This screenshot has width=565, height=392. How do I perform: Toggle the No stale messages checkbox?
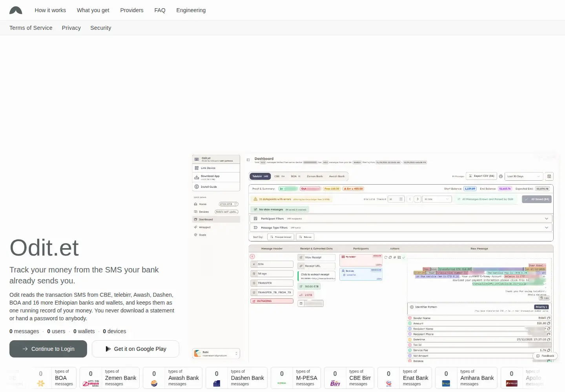(x=255, y=210)
